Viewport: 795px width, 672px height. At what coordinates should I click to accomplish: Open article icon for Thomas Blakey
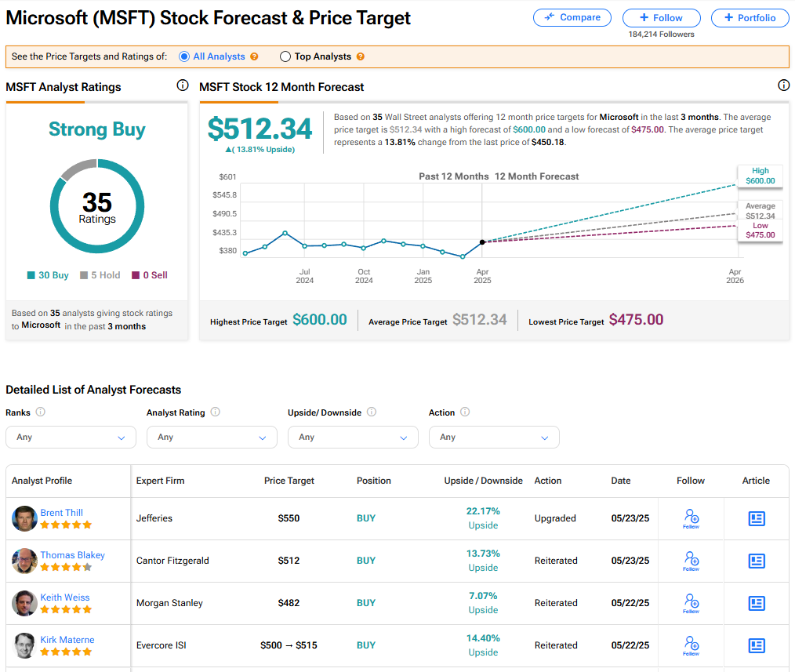click(x=756, y=561)
